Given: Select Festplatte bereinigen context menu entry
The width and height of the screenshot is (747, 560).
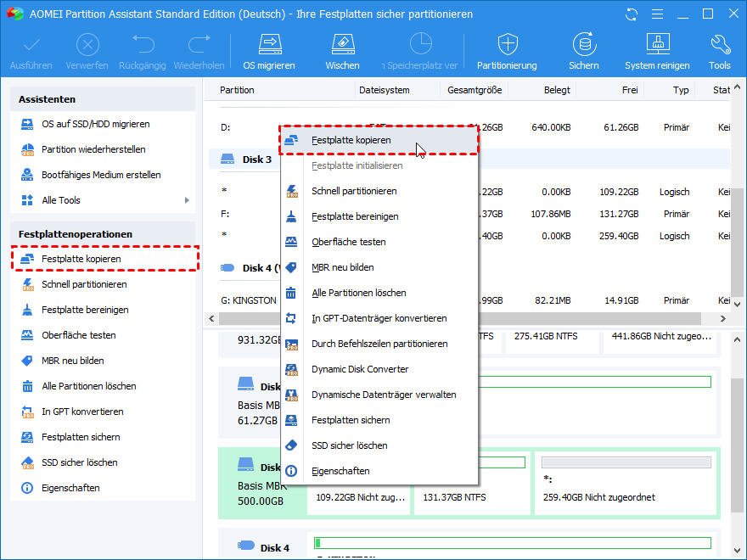Looking at the screenshot, I should point(379,216).
